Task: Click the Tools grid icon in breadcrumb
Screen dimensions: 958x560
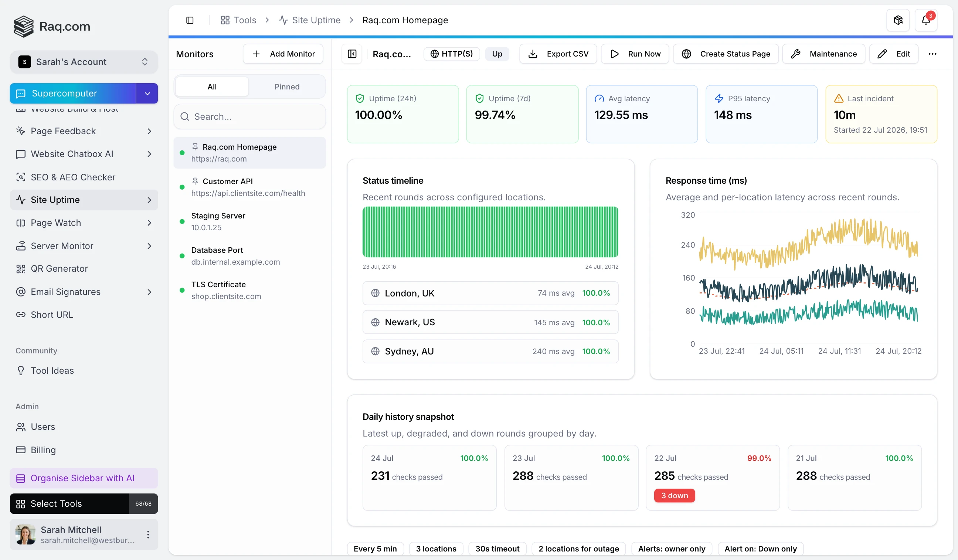Action: (x=225, y=20)
